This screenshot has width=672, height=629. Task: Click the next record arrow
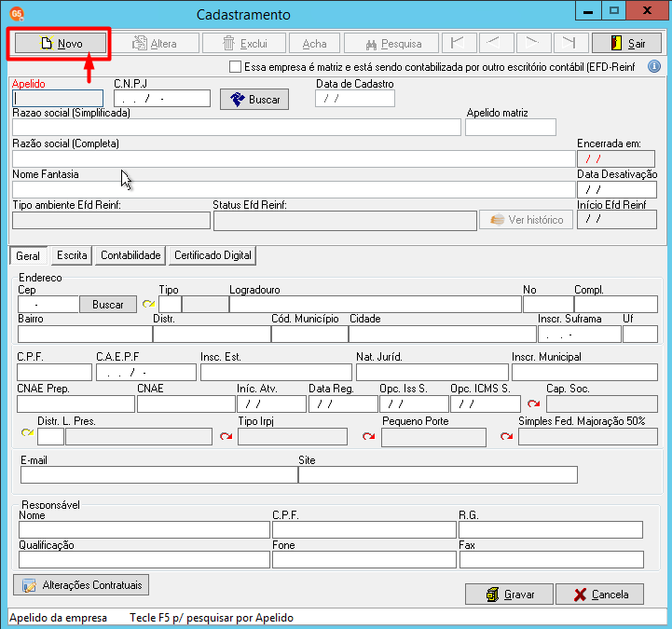click(532, 43)
